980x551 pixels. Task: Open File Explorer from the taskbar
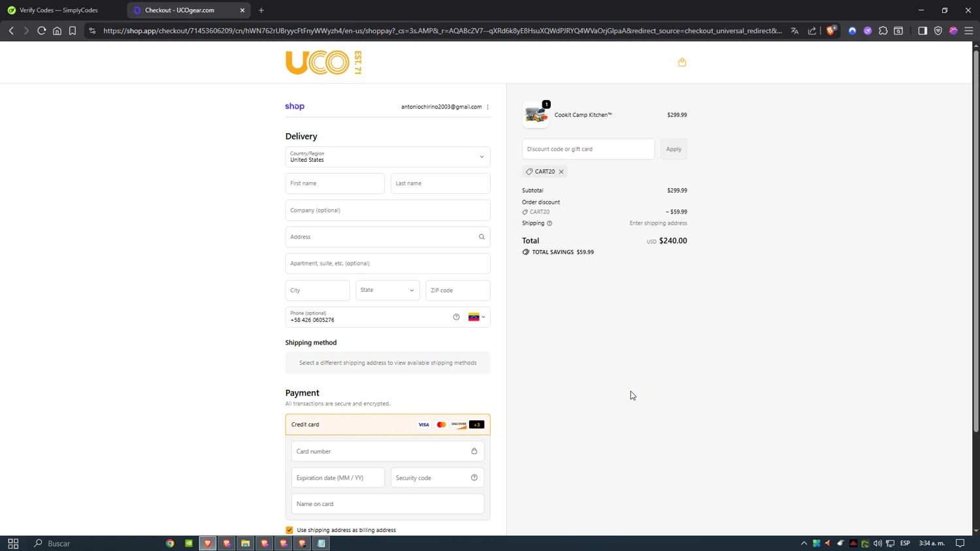(246, 543)
